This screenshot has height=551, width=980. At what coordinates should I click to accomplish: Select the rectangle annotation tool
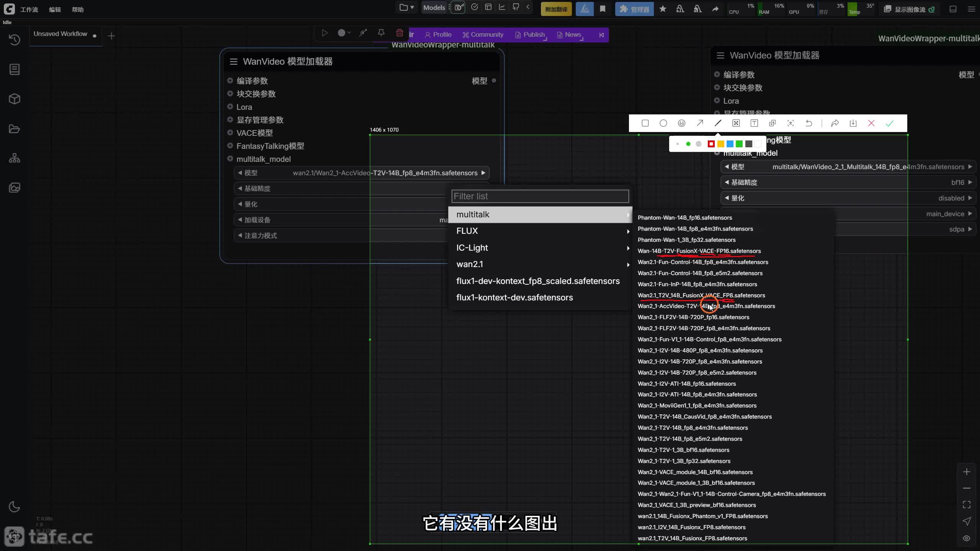645,123
